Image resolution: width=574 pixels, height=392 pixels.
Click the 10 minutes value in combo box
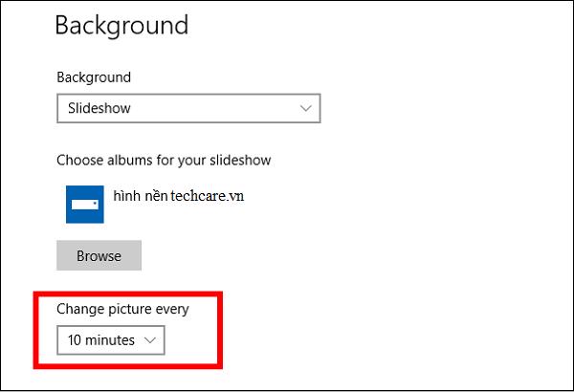click(x=100, y=339)
